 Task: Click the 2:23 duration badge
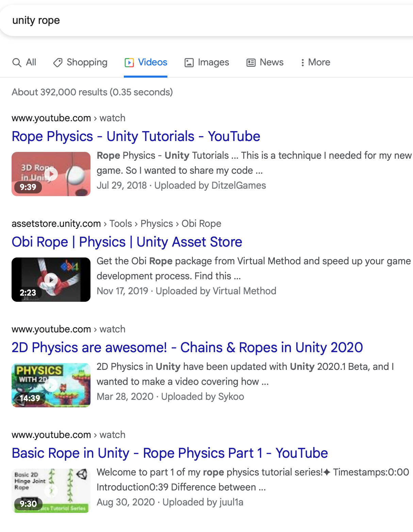pyautogui.click(x=28, y=293)
